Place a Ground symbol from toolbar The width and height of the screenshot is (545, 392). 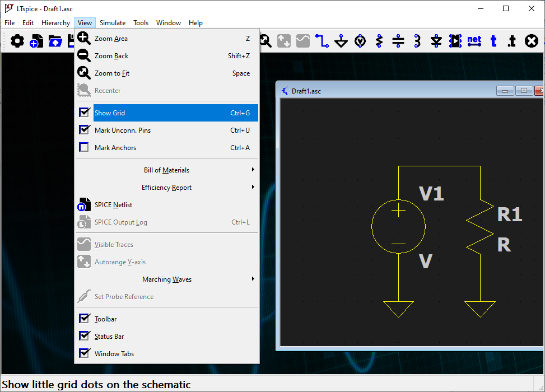pos(341,41)
